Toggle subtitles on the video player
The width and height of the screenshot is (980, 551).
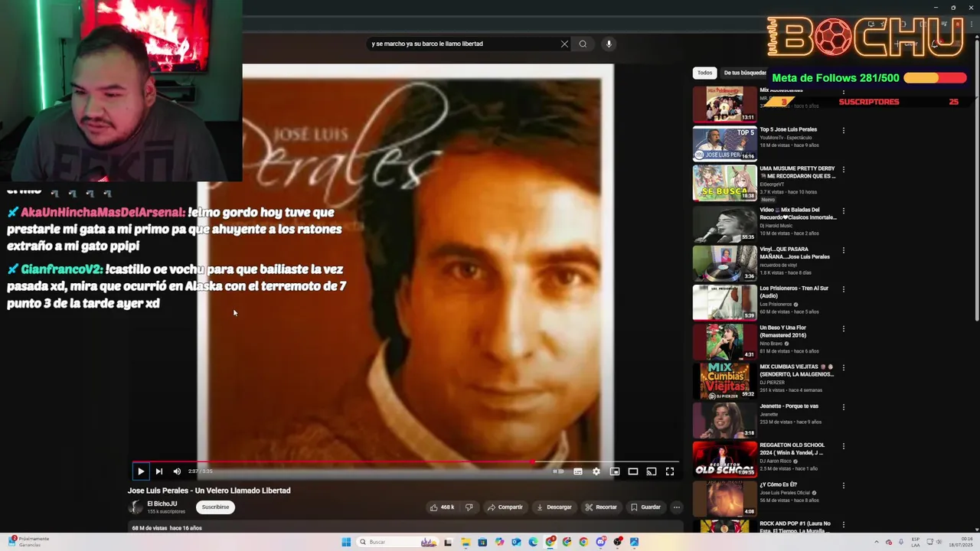coord(578,471)
